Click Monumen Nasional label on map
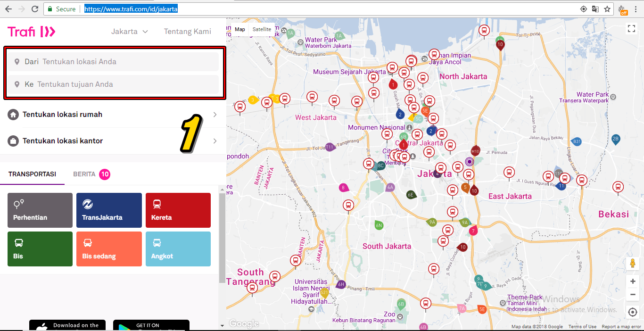The image size is (644, 331). pos(376,127)
